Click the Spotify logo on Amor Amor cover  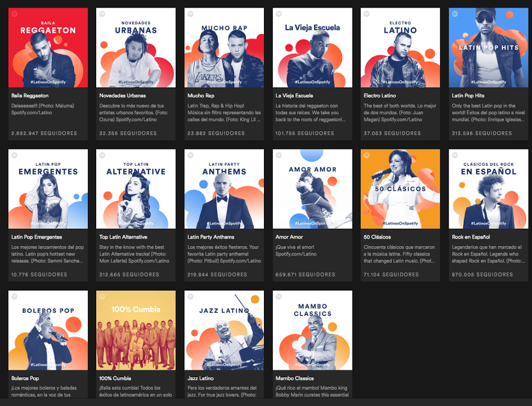coord(279,155)
